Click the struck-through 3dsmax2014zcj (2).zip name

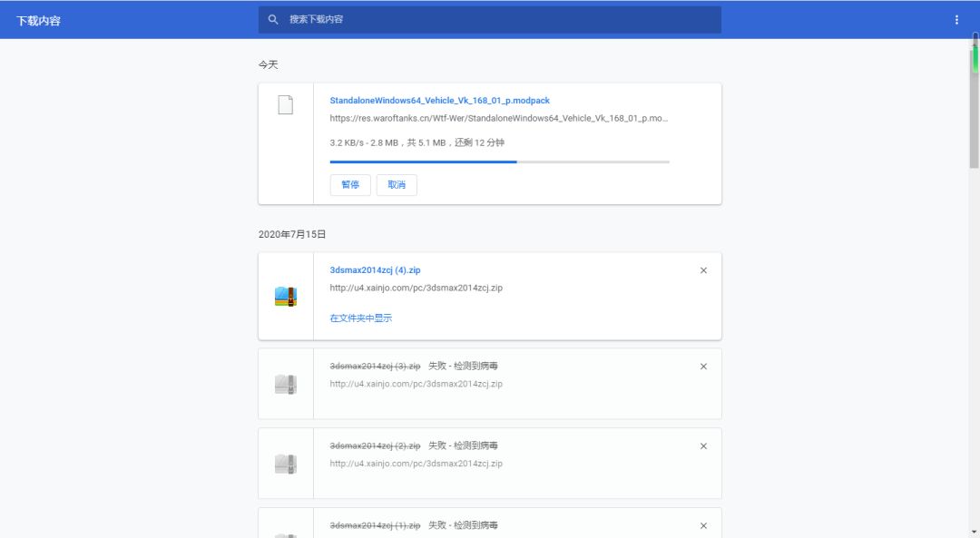coord(375,446)
